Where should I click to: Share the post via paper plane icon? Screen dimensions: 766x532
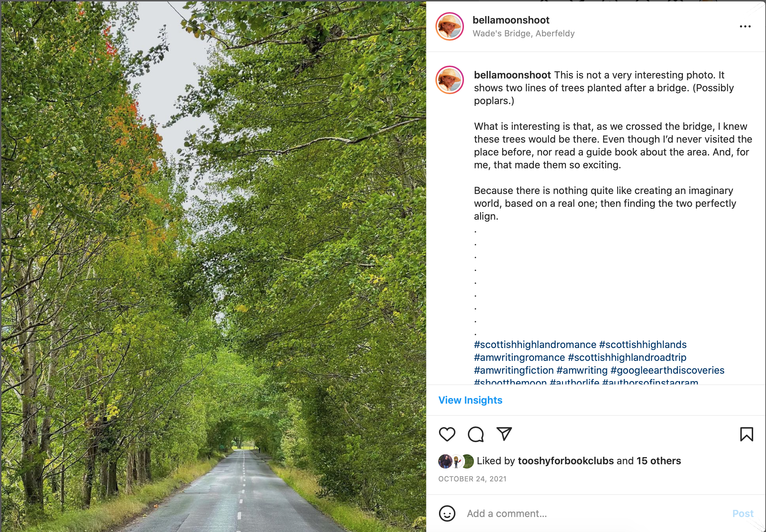pos(504,434)
